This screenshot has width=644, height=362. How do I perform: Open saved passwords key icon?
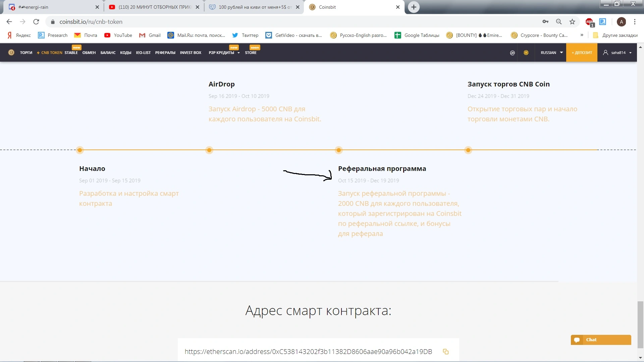tap(545, 22)
